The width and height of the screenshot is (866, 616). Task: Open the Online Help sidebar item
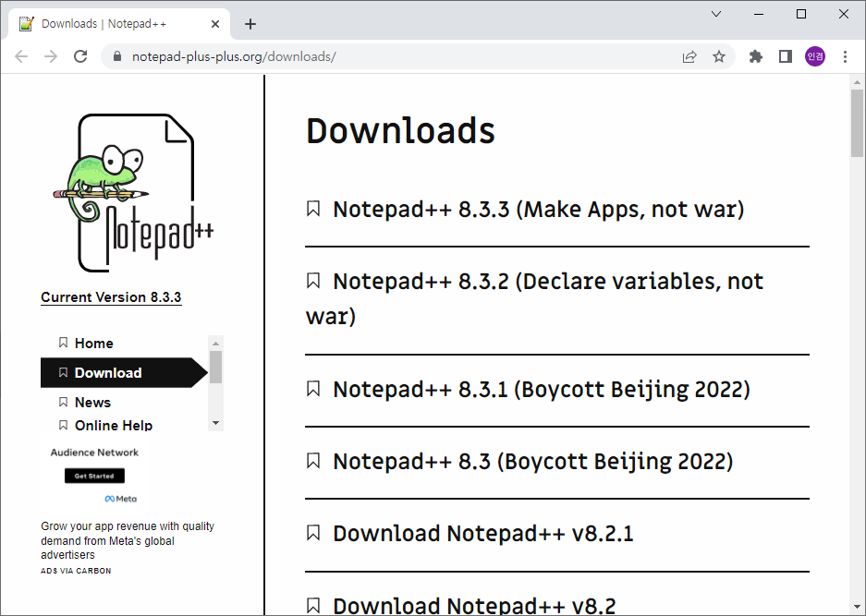[x=114, y=425]
